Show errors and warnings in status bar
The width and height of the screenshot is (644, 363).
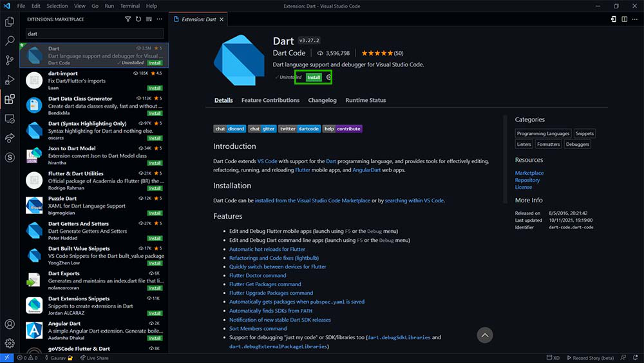pos(27,358)
